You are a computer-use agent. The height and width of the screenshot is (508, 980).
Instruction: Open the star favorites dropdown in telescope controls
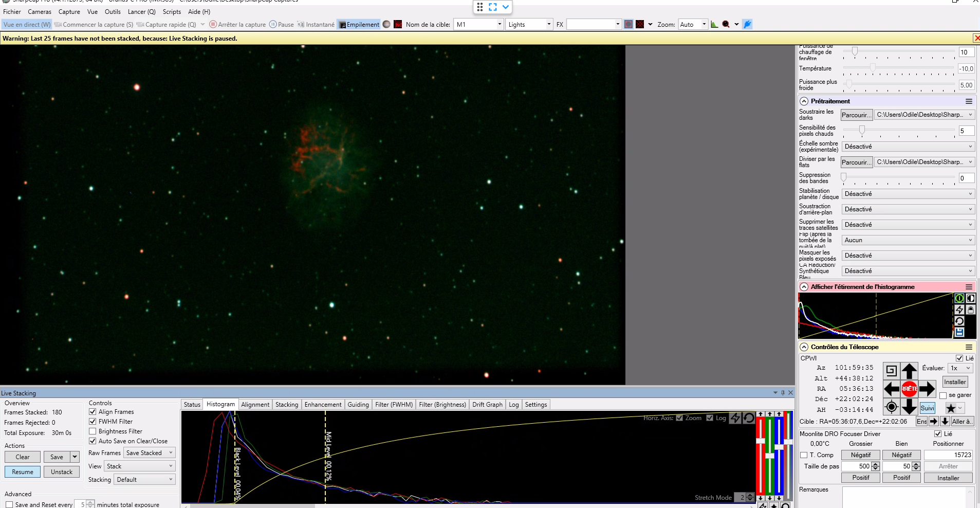click(955, 408)
